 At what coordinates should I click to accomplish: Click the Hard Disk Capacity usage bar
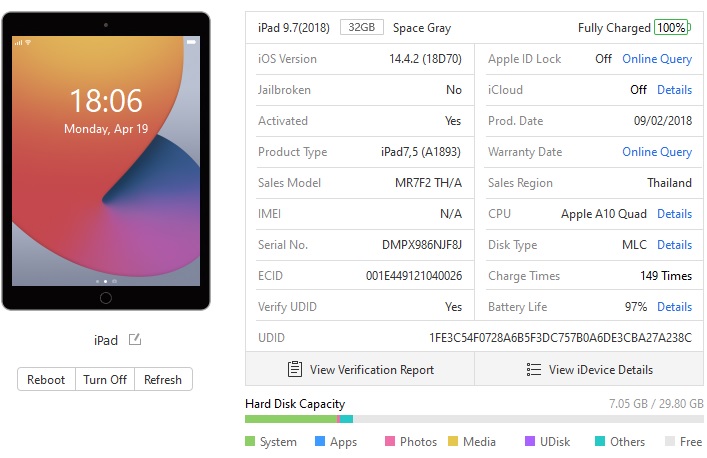[x=474, y=419]
